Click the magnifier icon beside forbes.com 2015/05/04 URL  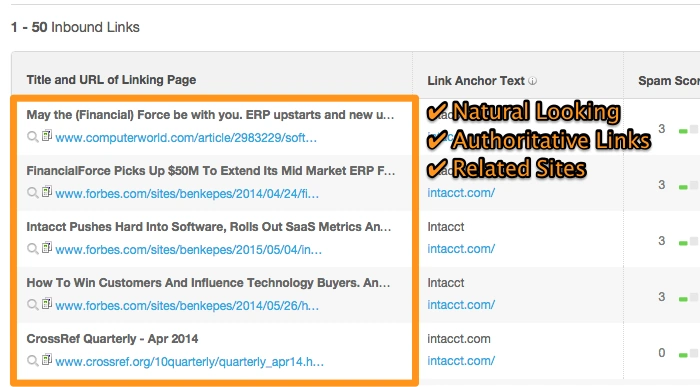click(x=32, y=249)
